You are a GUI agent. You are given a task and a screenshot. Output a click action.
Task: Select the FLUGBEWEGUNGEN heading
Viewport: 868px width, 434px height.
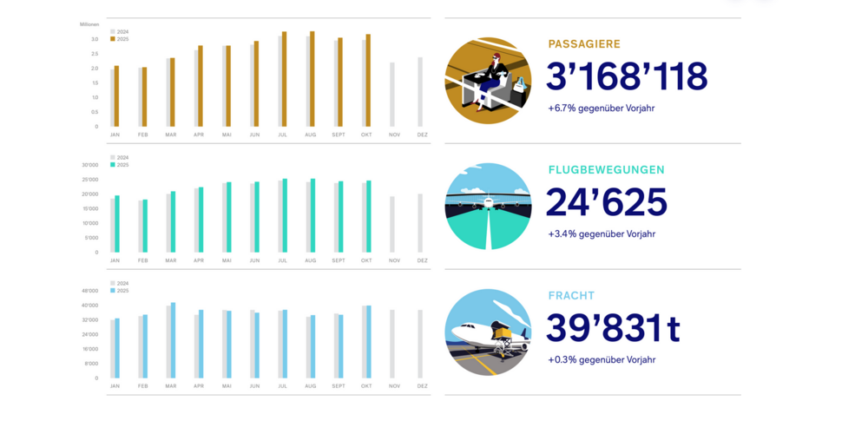[607, 170]
